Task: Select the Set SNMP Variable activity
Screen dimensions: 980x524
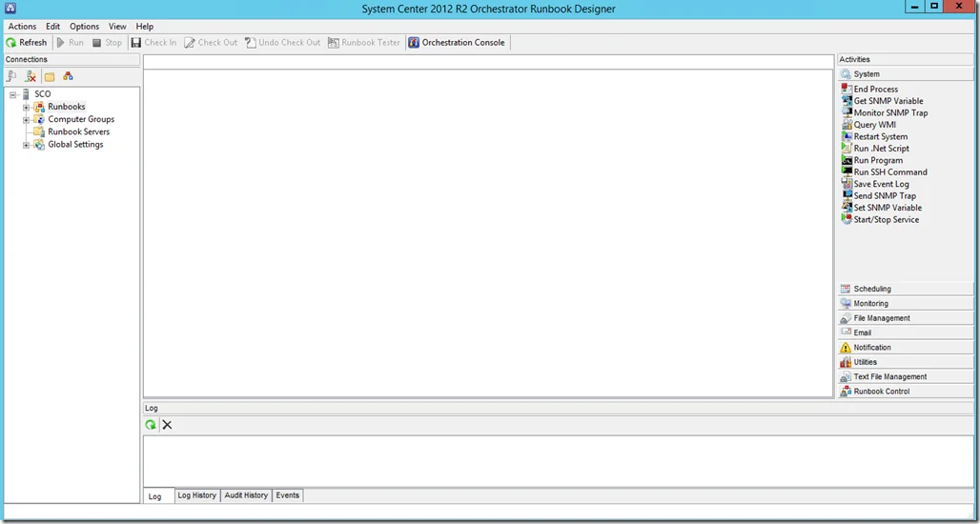Action: (x=888, y=208)
